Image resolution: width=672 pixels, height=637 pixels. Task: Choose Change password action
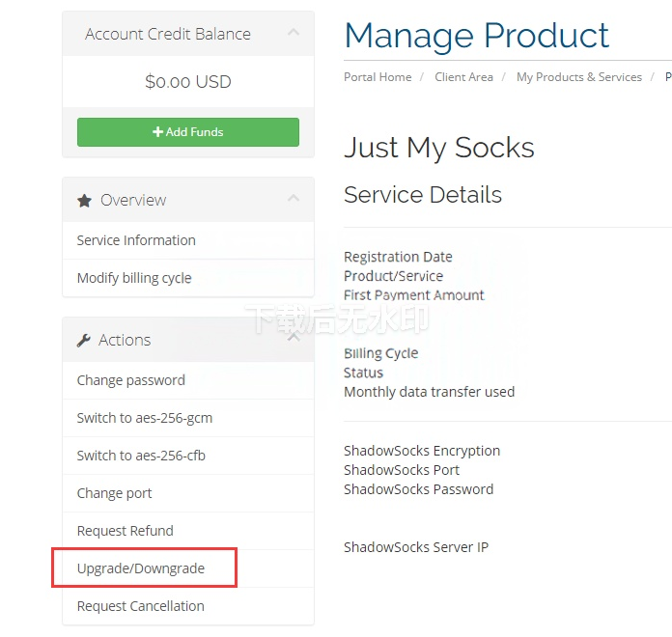(131, 380)
